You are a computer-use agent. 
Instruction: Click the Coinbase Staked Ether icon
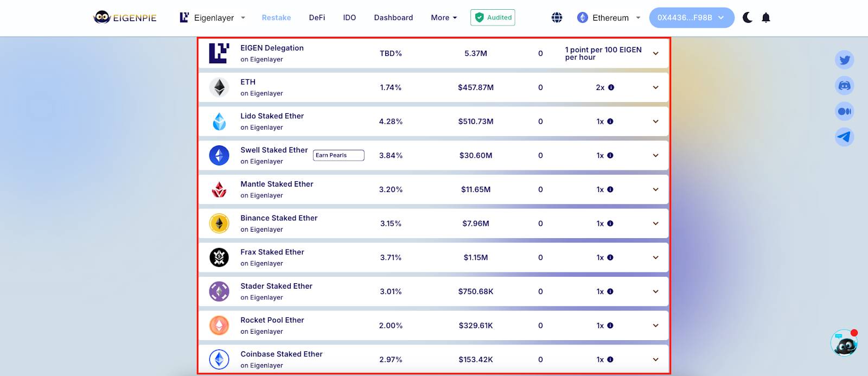click(x=219, y=359)
